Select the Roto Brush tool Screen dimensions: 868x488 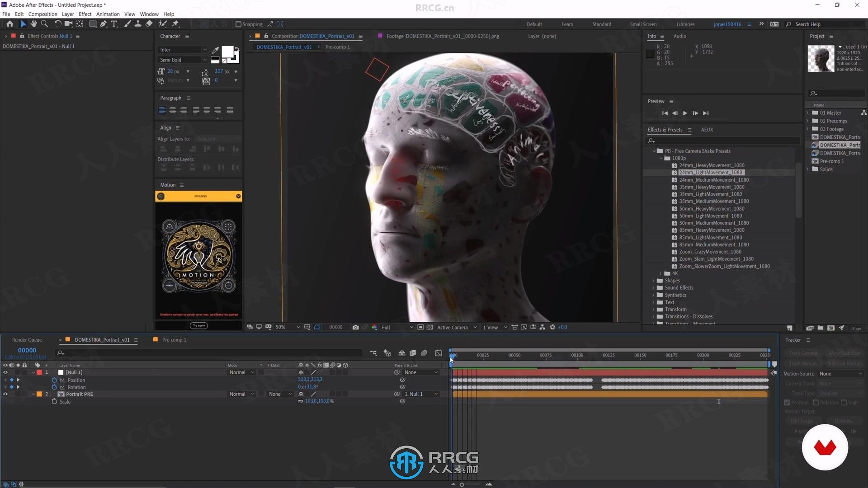[x=162, y=24]
